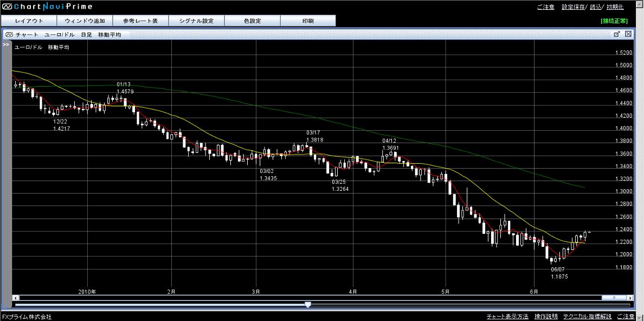Click the 03/02 1.3435 price label
Image resolution: width=644 pixels, height=321 pixels.
pos(269,175)
